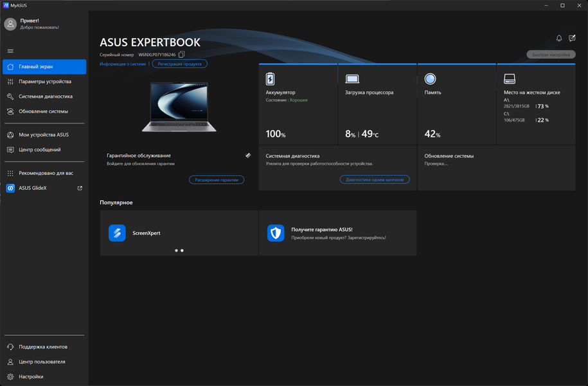Click the ASUS warranty shield icon

coord(276,233)
